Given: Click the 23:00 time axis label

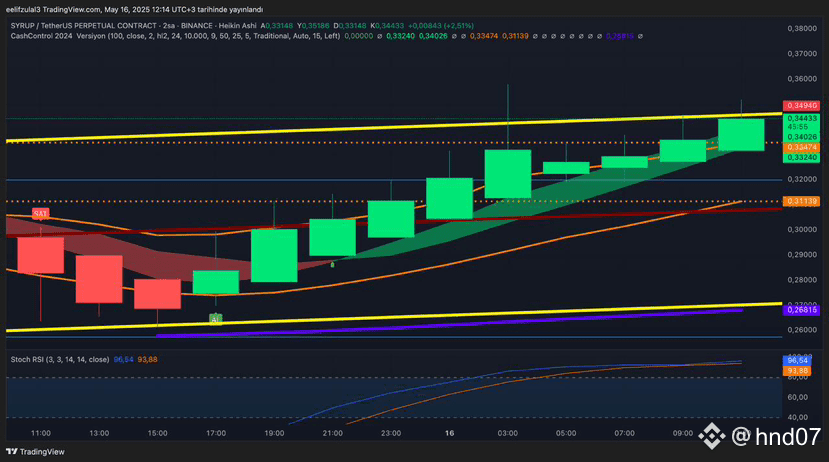Looking at the screenshot, I should (x=391, y=433).
